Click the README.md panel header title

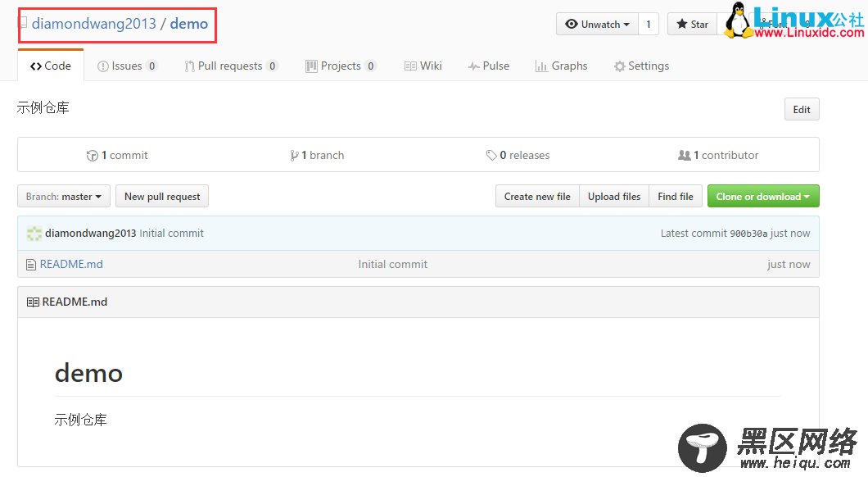pos(75,302)
